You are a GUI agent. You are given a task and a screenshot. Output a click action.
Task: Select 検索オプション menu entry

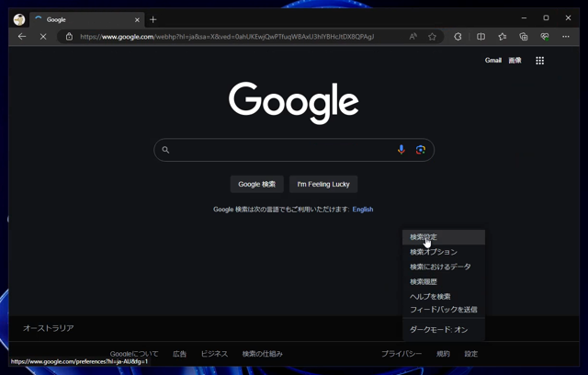tap(444, 252)
